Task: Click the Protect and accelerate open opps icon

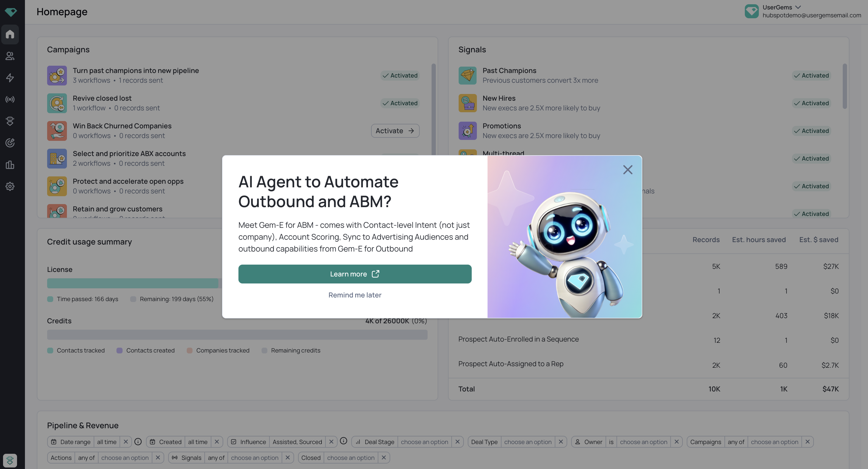Action: pos(57,186)
